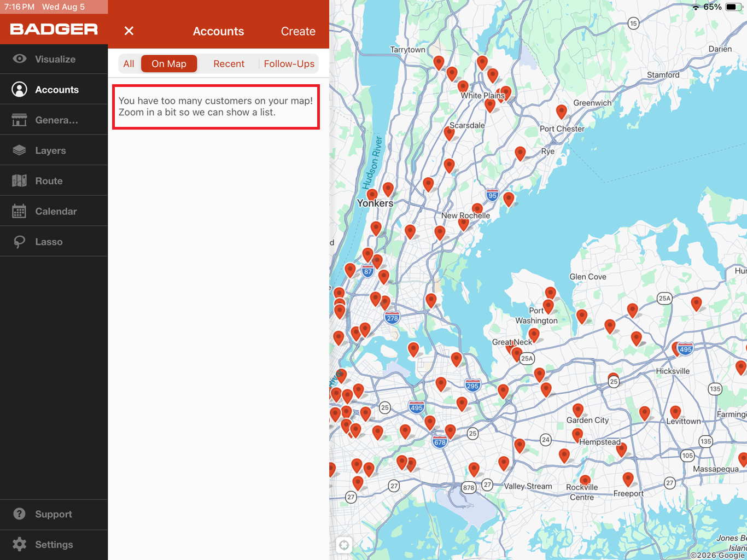Tap the Hicksville map label

click(x=673, y=371)
